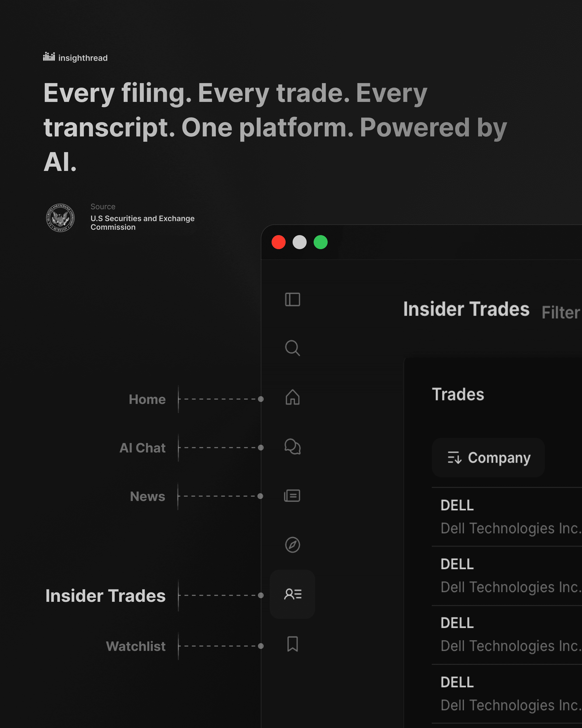Viewport: 582px width, 728px height.
Task: Open Watchlist bookmark icon
Action: coord(292,644)
